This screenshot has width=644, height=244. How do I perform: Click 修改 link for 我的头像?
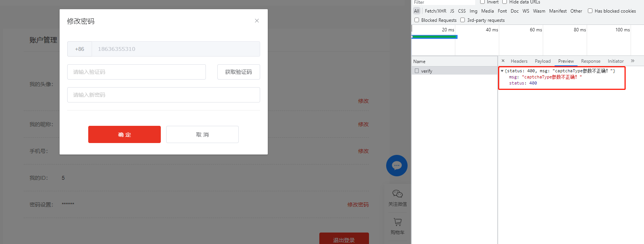(363, 101)
